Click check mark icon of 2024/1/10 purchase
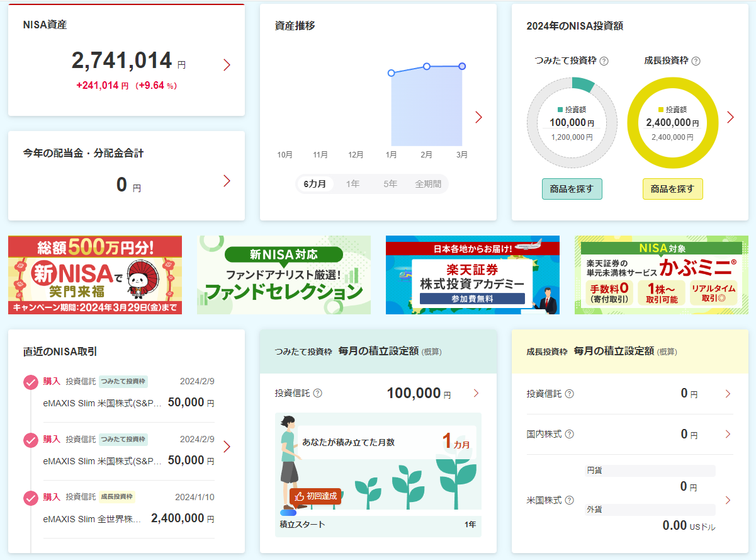The width and height of the screenshot is (756, 560). [x=31, y=498]
